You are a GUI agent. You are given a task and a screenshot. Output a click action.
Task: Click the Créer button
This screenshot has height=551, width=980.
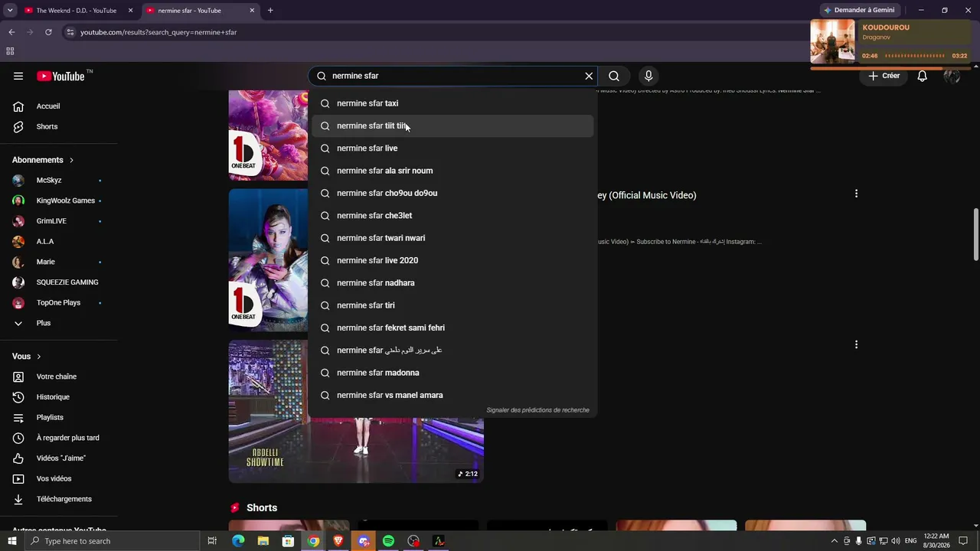(884, 76)
